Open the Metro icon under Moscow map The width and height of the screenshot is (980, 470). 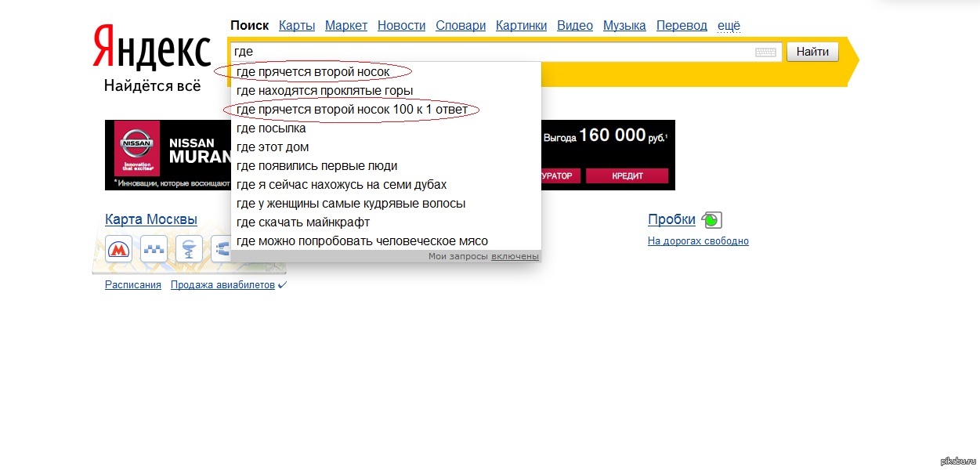point(119,249)
